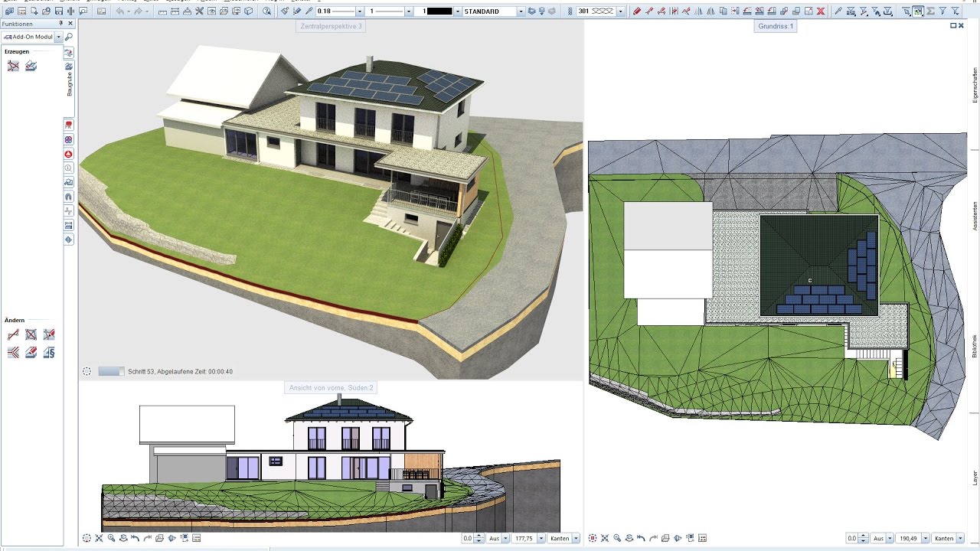Open the 301 hatching pattern dropdown
The height and width of the screenshot is (551, 980).
pyautogui.click(x=620, y=11)
